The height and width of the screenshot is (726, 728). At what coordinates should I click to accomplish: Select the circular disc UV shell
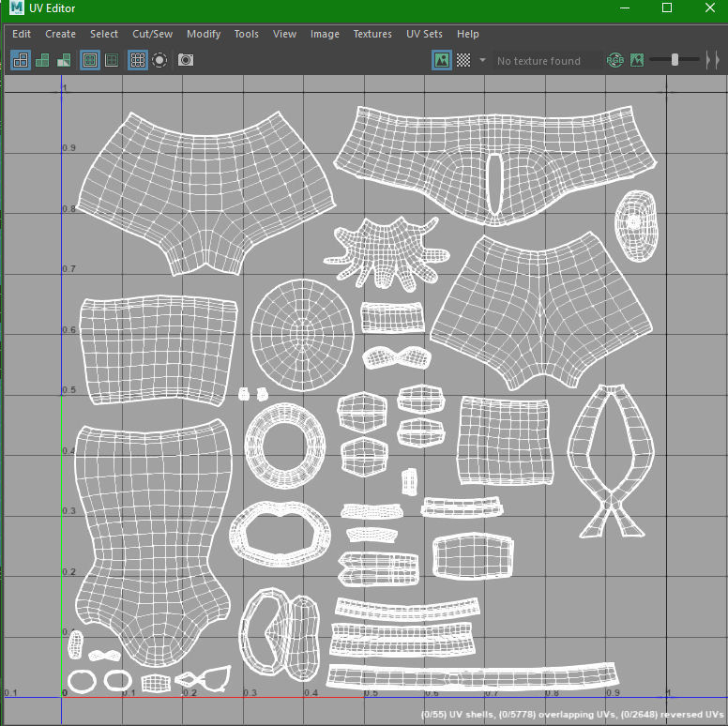pos(302,335)
